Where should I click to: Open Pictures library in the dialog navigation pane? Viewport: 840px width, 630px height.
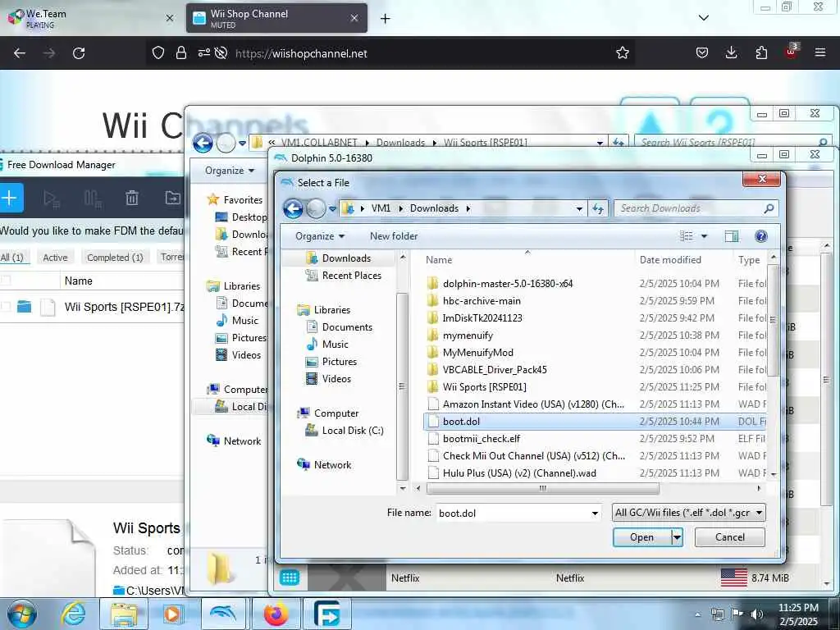point(339,362)
